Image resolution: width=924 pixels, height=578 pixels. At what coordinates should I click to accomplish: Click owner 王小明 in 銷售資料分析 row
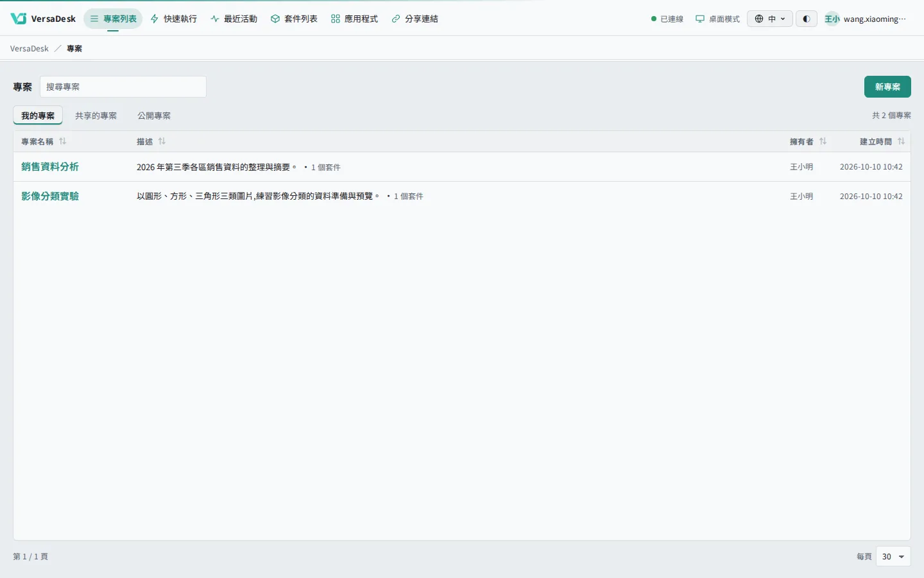click(x=801, y=166)
